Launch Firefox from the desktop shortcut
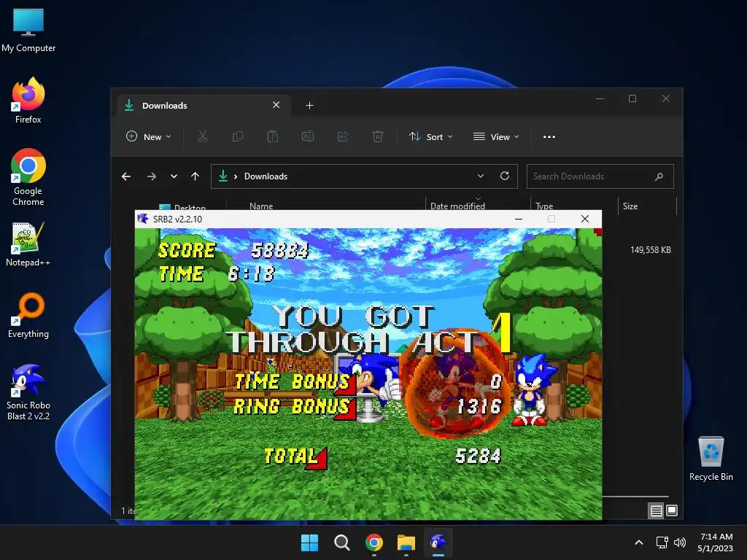747x560 pixels. [28, 101]
